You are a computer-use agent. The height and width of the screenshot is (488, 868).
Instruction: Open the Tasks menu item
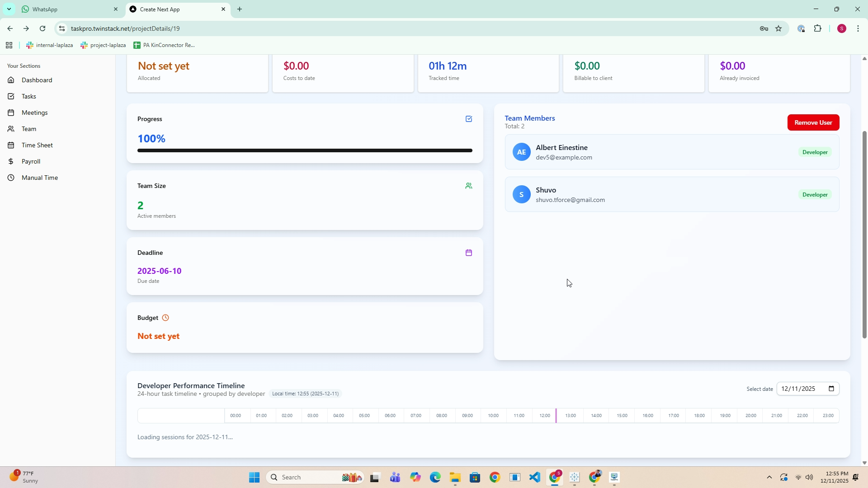pyautogui.click(x=28, y=96)
